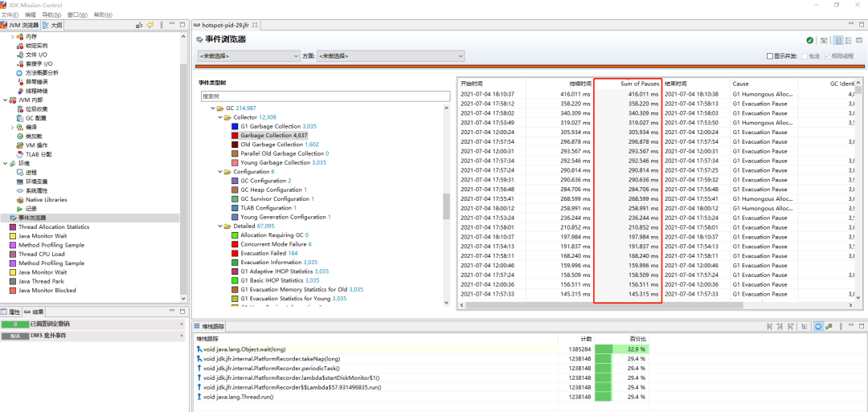
Task: Collapse the Detailed folder
Action: (x=219, y=226)
